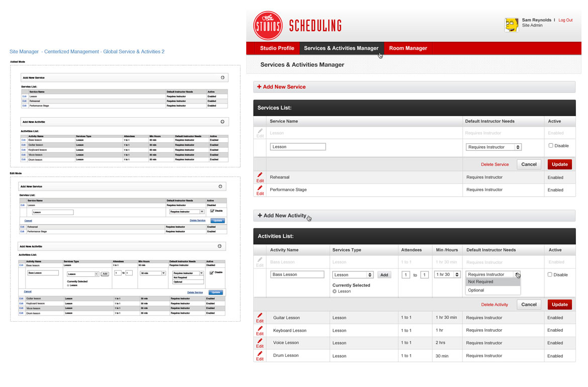Click the Site Manager breadcrumb title link
This screenshot has width=588, height=387.
point(87,52)
